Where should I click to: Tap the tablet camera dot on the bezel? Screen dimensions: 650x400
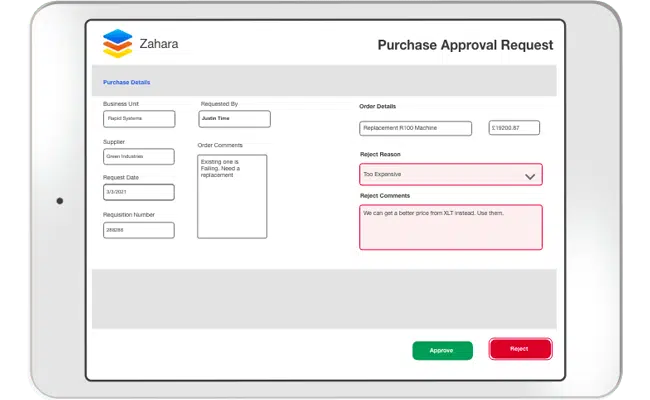(x=60, y=201)
